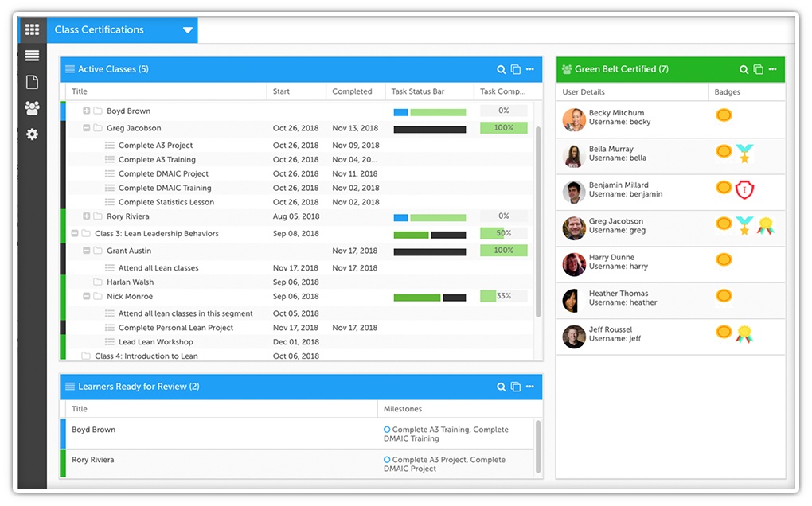Open the Class Certifications dropdown
The image size is (812, 506).
coord(188,30)
